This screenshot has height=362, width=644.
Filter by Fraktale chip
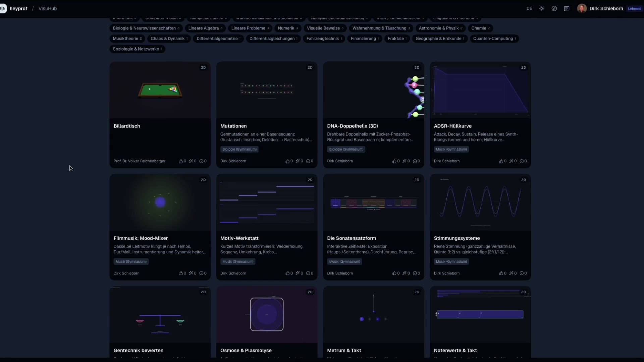click(397, 39)
